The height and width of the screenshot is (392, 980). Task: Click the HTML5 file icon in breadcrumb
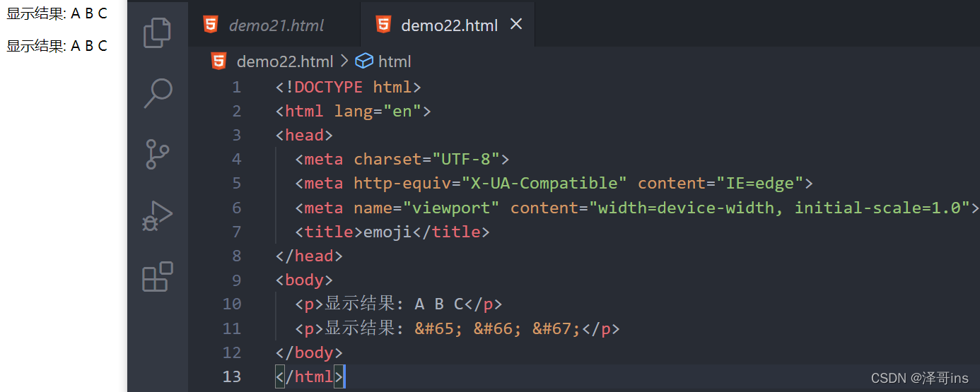point(219,61)
